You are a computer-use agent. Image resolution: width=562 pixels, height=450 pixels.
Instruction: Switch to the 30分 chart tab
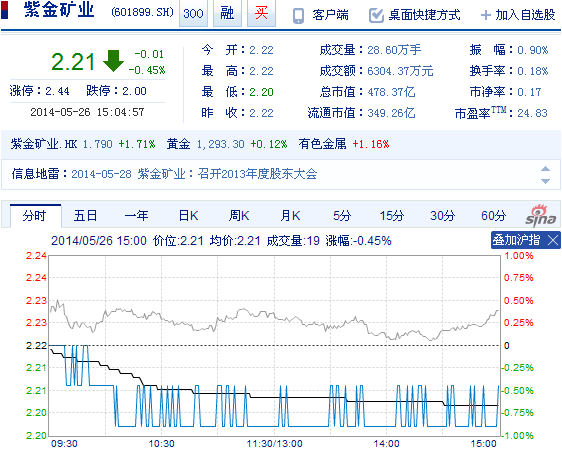pos(443,216)
